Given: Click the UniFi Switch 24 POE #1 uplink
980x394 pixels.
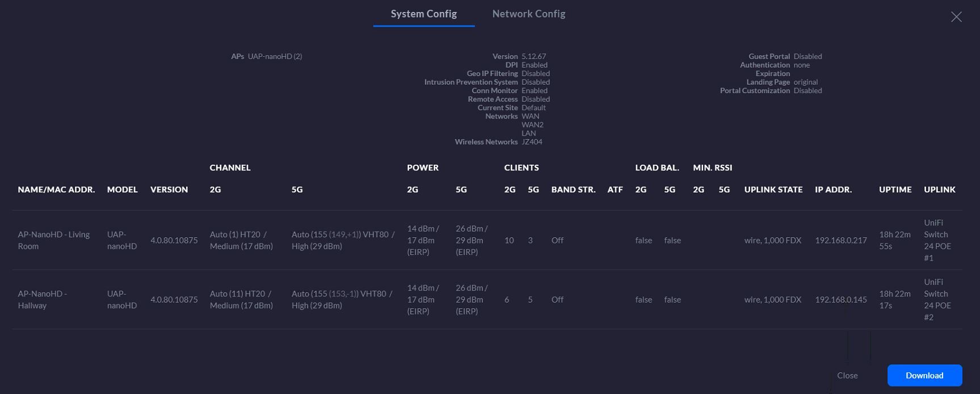Looking at the screenshot, I should 937,240.
